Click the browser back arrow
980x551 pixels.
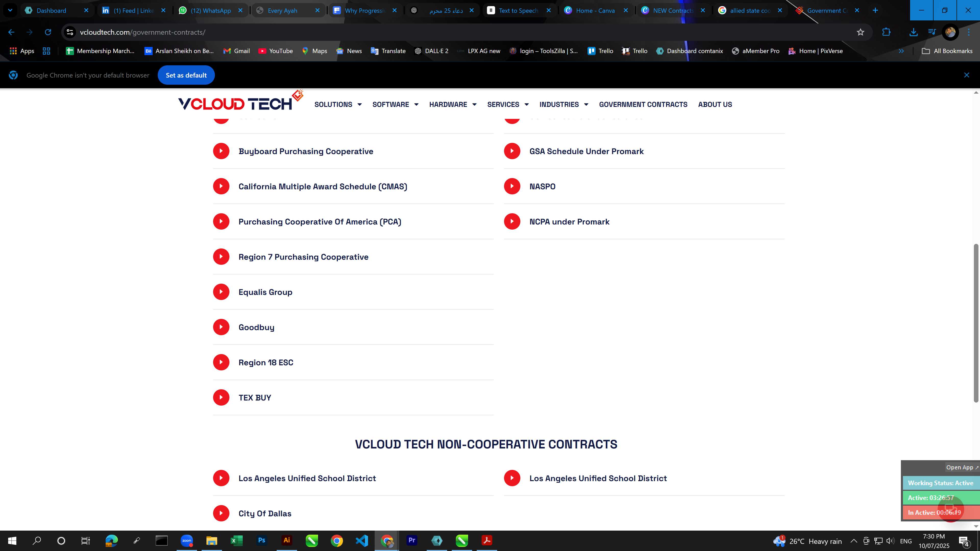click(11, 32)
